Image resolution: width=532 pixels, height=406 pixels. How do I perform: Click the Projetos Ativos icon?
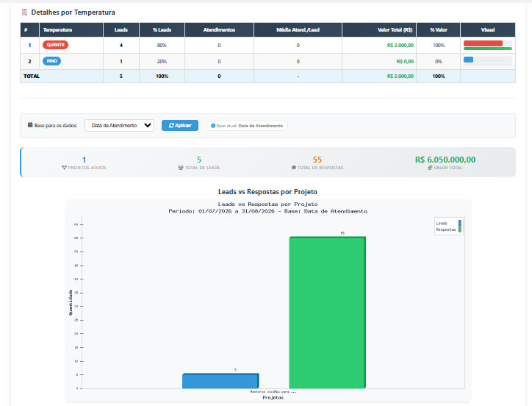pos(64,168)
